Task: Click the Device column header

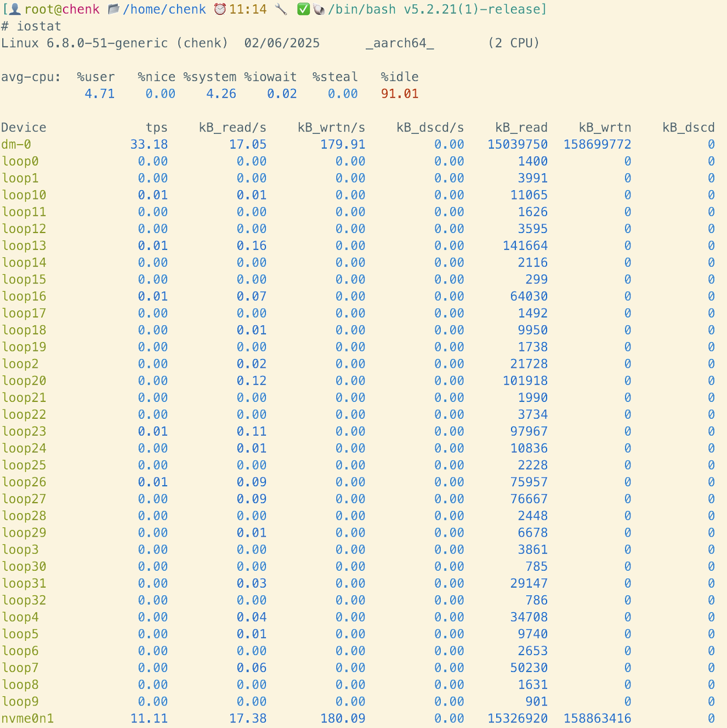Action: pos(24,128)
